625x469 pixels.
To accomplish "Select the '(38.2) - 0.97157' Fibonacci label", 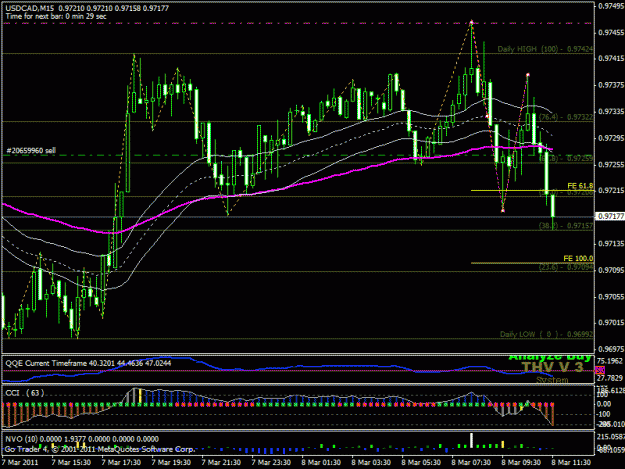I will (566, 226).
